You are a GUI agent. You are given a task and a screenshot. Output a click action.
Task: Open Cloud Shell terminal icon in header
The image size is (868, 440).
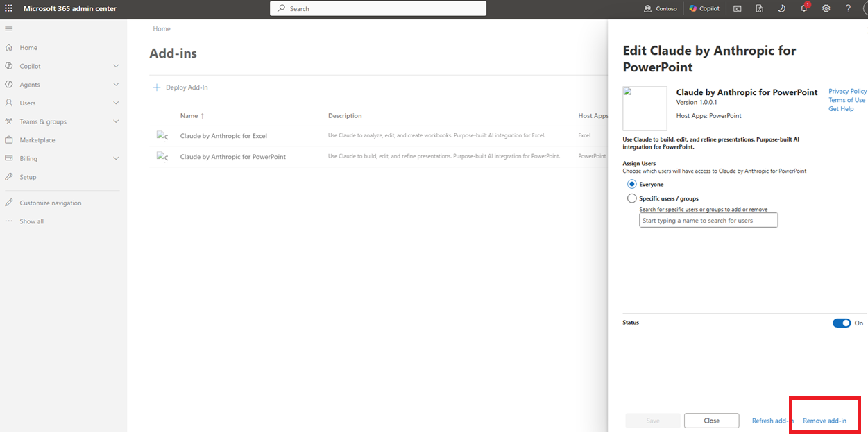737,8
